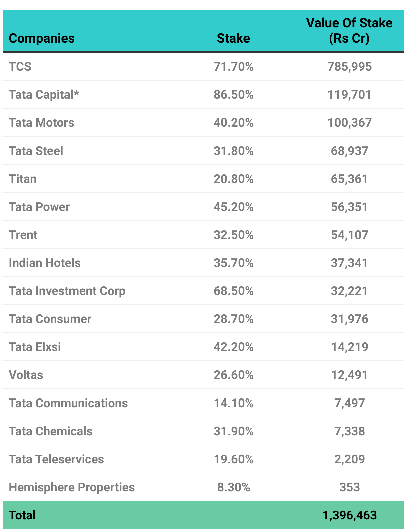Click Tata Chemicals stake 31.90%
The image size is (407, 532).
[x=233, y=431]
